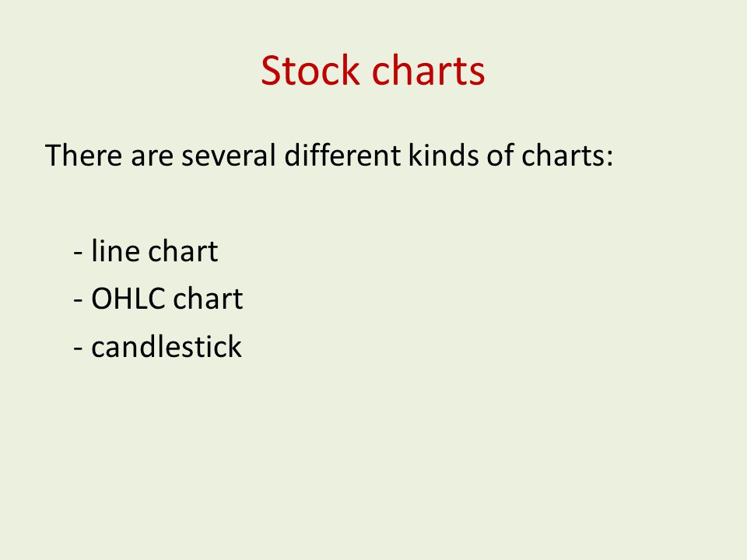Click the word "OHLC" in the list
The width and height of the screenshot is (747, 560).
128,299
